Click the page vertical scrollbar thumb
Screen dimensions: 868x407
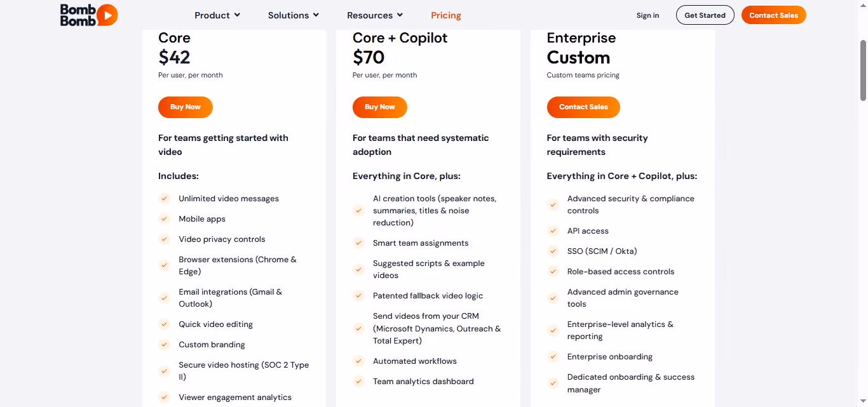[863, 70]
